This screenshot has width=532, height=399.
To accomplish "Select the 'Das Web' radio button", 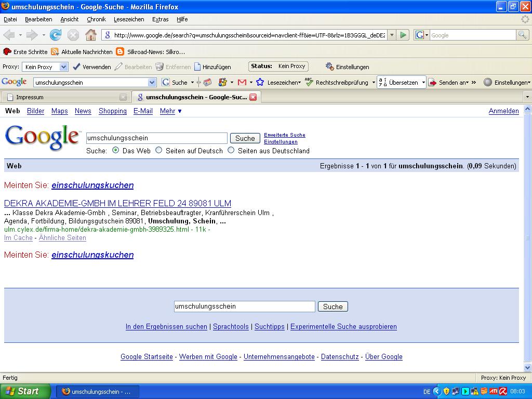I will 115,150.
